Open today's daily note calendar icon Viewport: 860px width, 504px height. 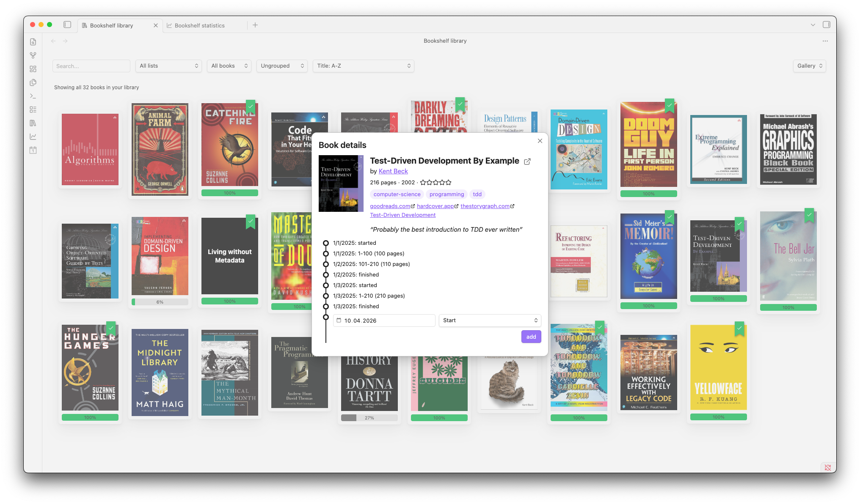[x=33, y=150]
